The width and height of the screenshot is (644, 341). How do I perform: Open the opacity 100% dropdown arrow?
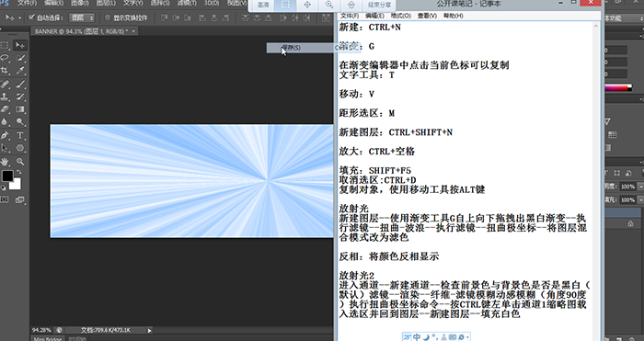(640, 187)
